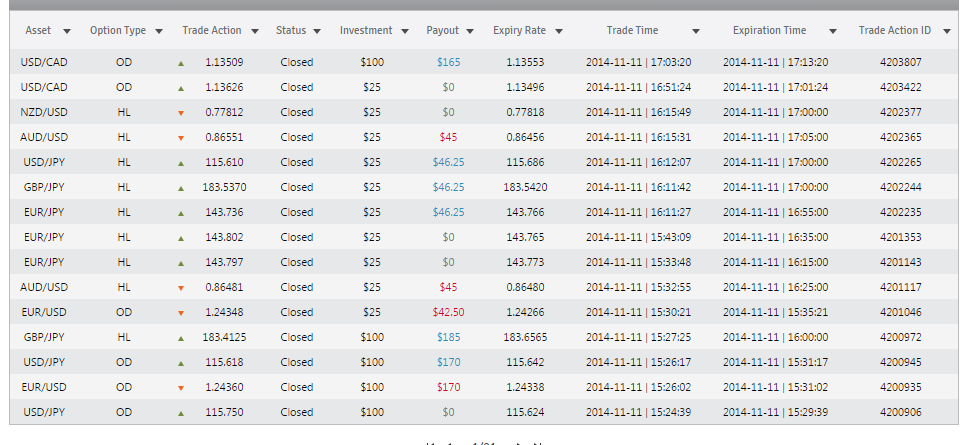This screenshot has width=977, height=445.
Task: Open the Option Type column dropdown arrow
Action: (x=159, y=31)
